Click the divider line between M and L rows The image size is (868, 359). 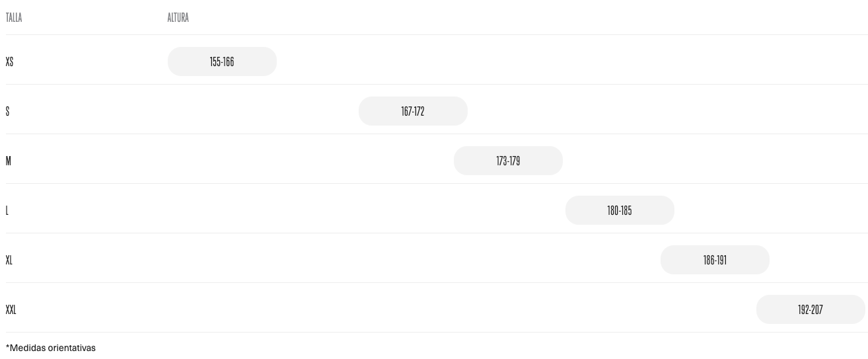click(x=434, y=183)
